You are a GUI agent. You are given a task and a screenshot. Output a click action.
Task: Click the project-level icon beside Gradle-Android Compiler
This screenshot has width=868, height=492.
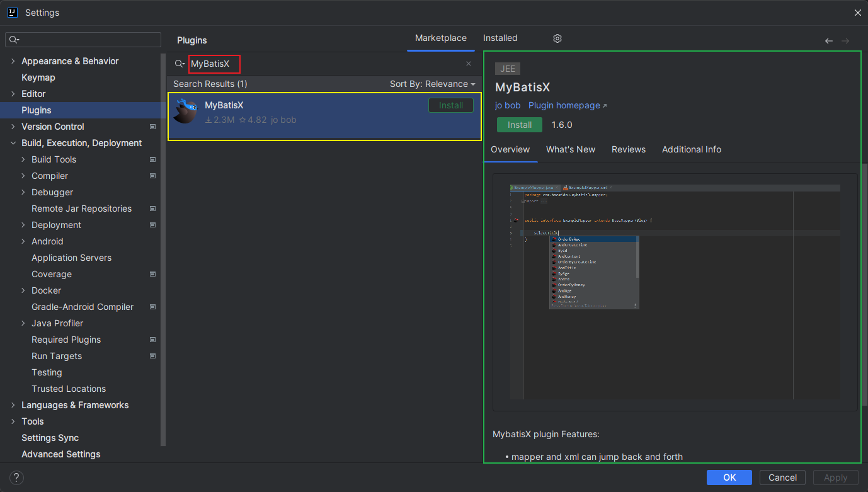click(x=152, y=307)
